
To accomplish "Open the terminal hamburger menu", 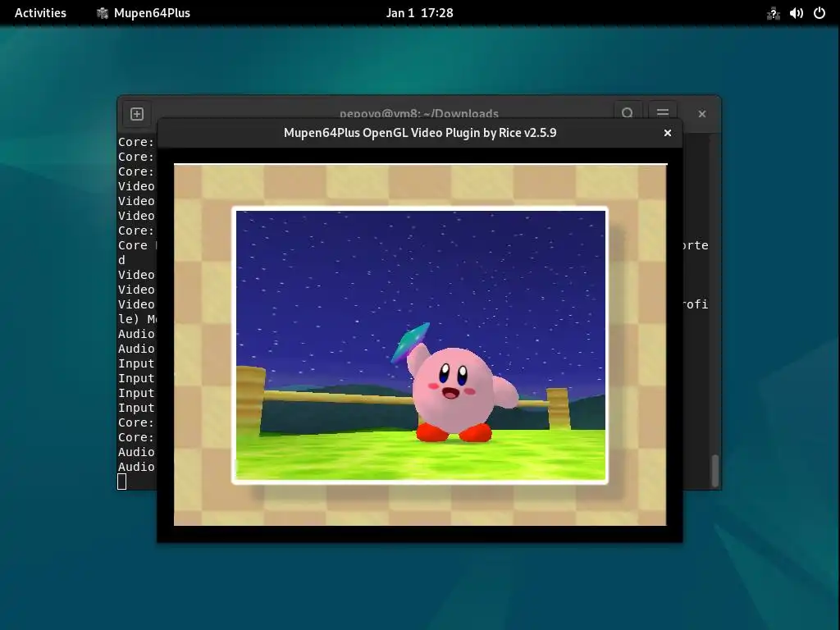I will pyautogui.click(x=663, y=111).
